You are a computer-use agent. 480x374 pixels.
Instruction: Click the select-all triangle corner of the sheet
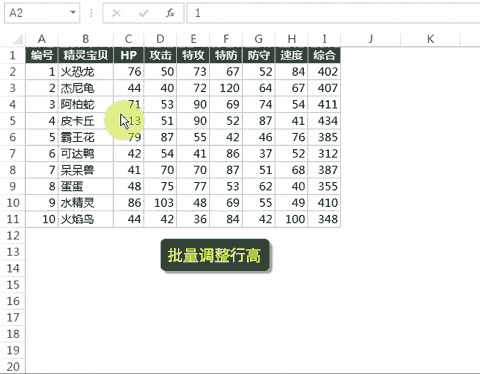point(18,39)
